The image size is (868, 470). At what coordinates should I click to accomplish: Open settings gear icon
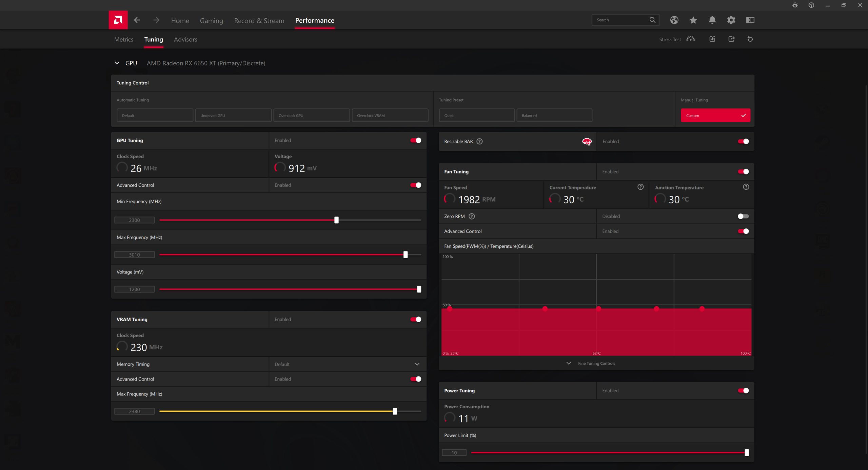click(x=731, y=20)
